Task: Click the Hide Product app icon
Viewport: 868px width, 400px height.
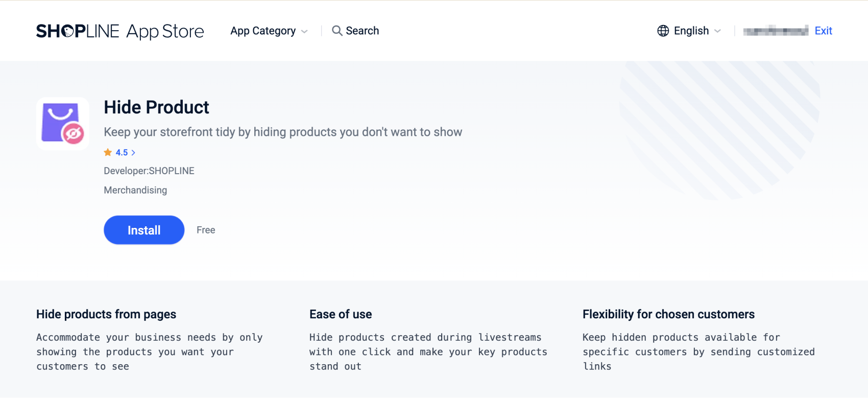Action: coord(63,124)
